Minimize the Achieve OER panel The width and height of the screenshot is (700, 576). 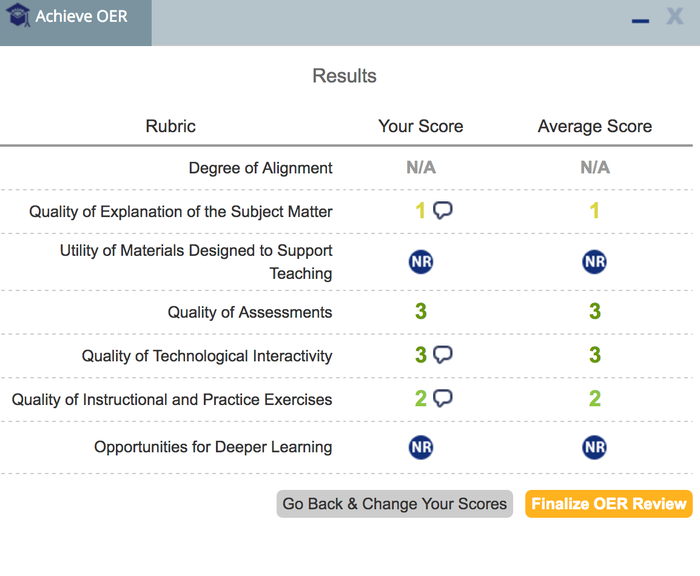click(641, 18)
